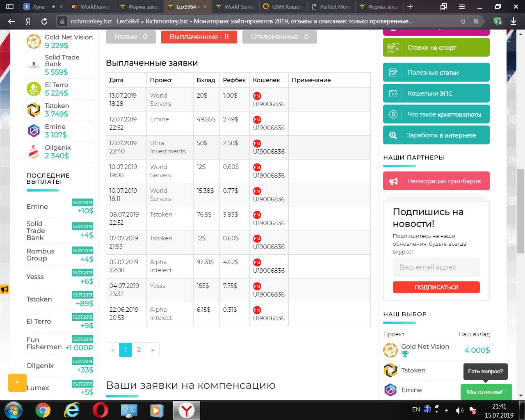
Task: Click the megaphone icon on the left edge
Action: click(5, 290)
